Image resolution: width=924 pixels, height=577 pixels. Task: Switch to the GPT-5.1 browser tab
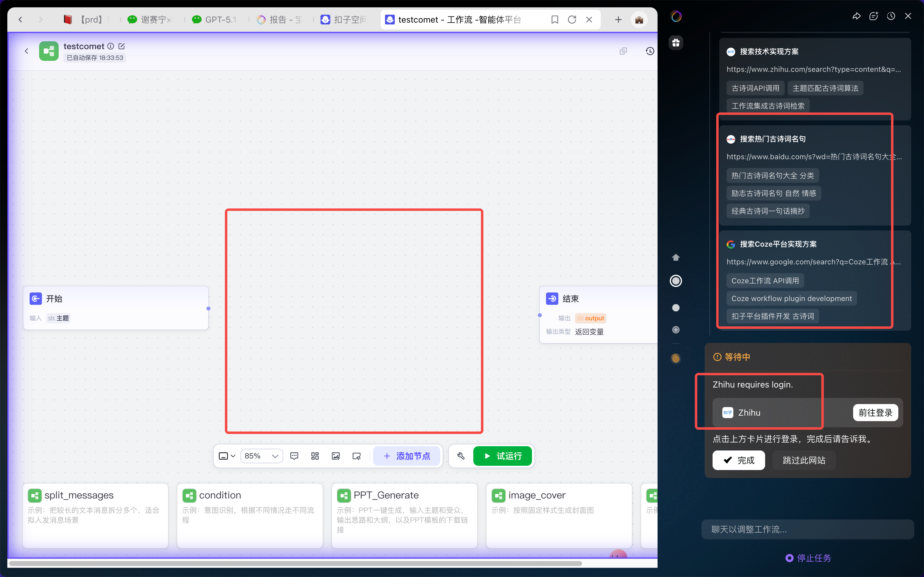(215, 20)
